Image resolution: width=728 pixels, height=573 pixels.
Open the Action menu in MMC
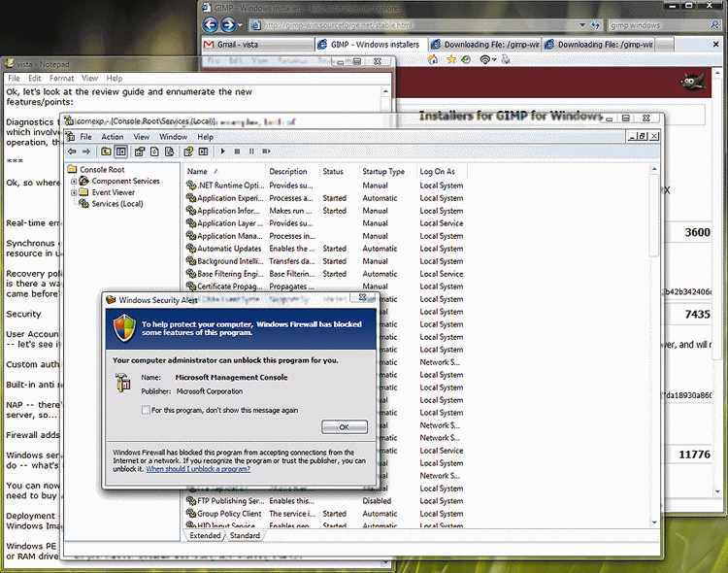pos(113,137)
